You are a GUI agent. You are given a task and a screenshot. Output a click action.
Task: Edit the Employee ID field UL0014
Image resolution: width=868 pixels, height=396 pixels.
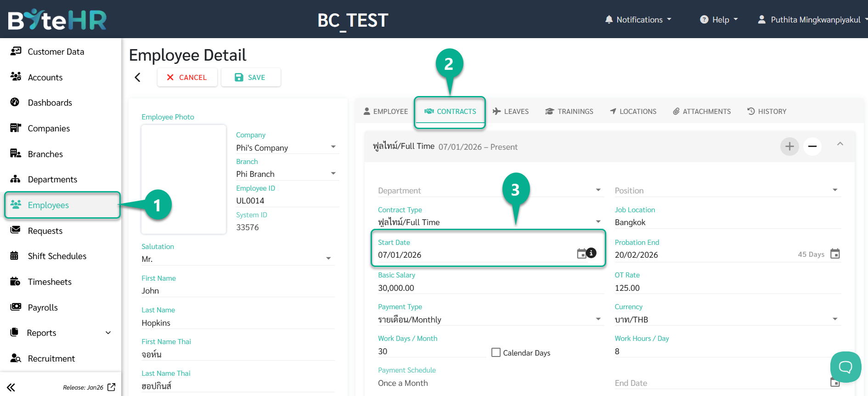pyautogui.click(x=287, y=201)
